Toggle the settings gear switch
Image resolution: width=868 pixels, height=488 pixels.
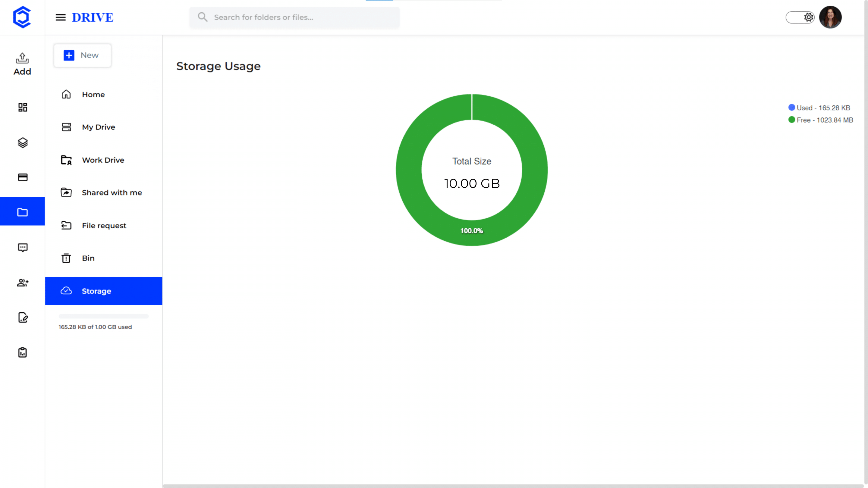click(x=800, y=17)
